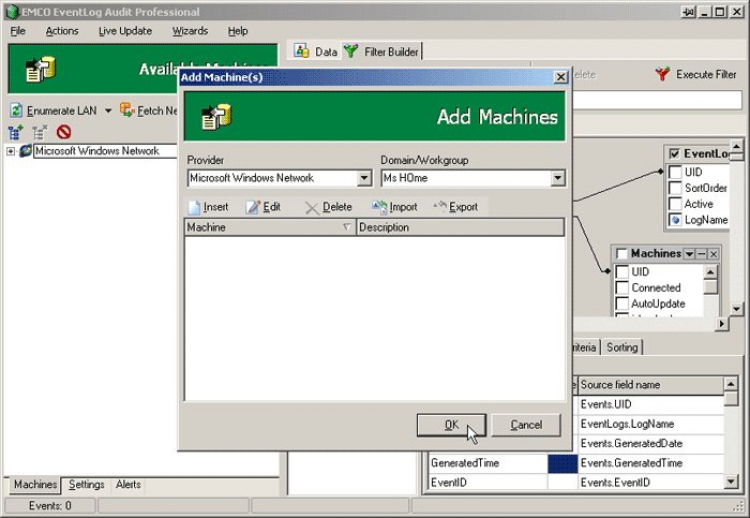Click the EMCO application title bar icon
This screenshot has width=750, height=518.
[x=11, y=12]
